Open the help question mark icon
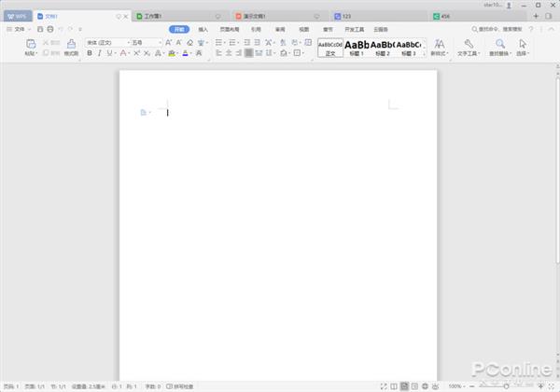The width and height of the screenshot is (560, 392). coord(531,29)
